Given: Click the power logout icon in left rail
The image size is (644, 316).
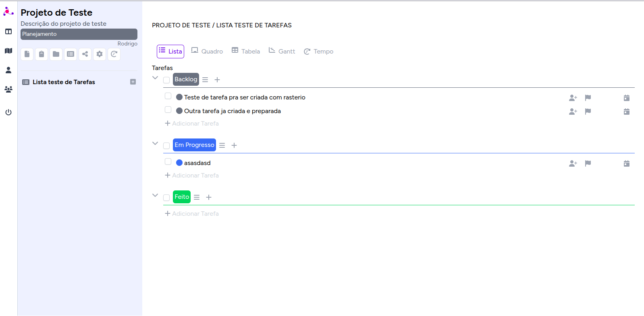Looking at the screenshot, I should coord(8,112).
